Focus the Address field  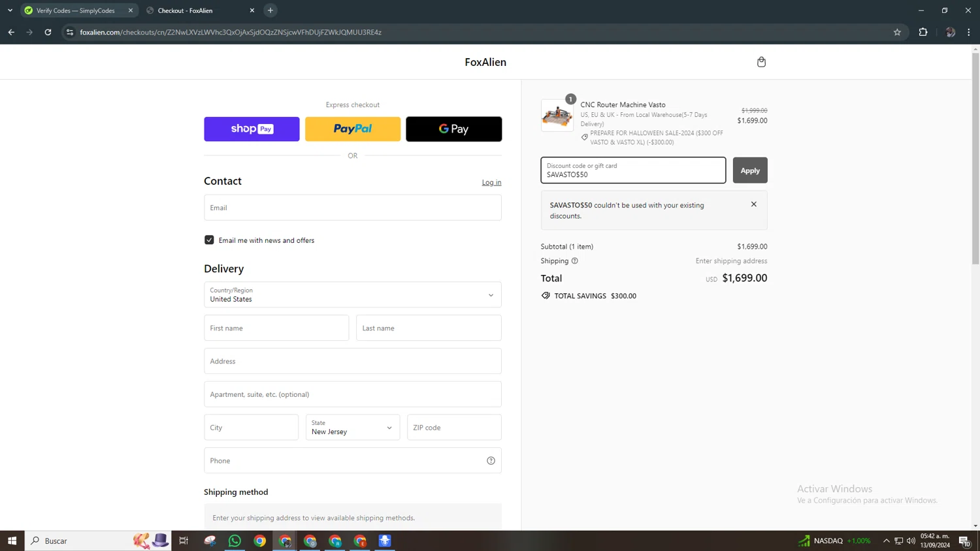coord(353,361)
